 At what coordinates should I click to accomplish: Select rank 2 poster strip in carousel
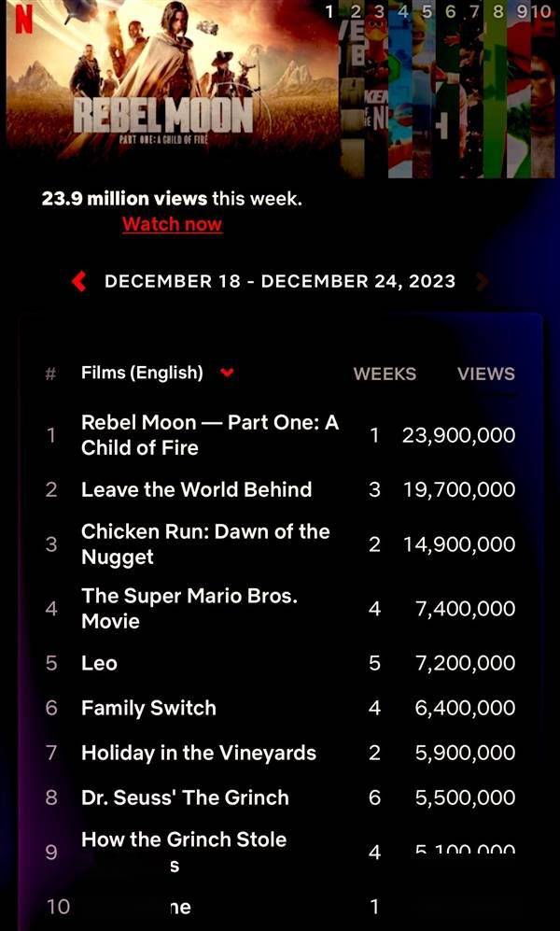356,93
